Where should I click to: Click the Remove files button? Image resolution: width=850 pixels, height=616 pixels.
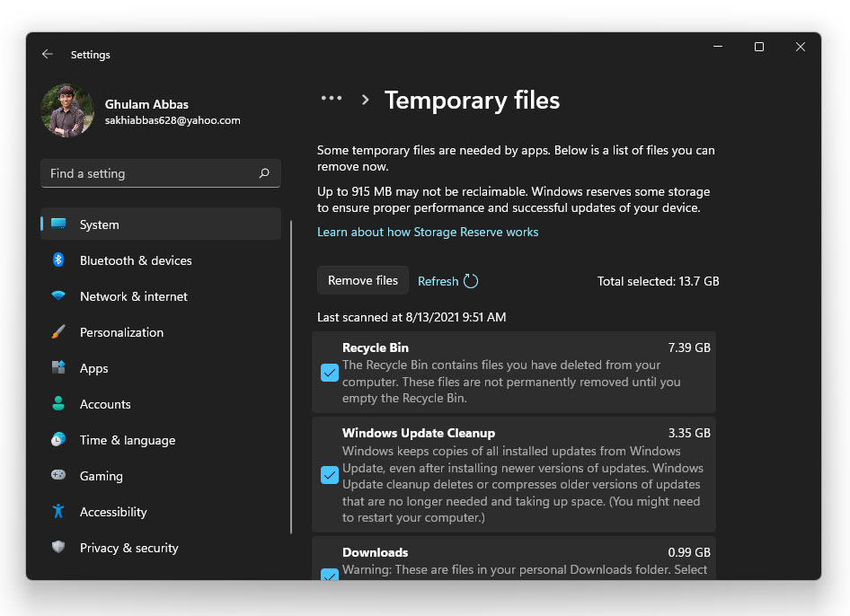click(x=363, y=280)
